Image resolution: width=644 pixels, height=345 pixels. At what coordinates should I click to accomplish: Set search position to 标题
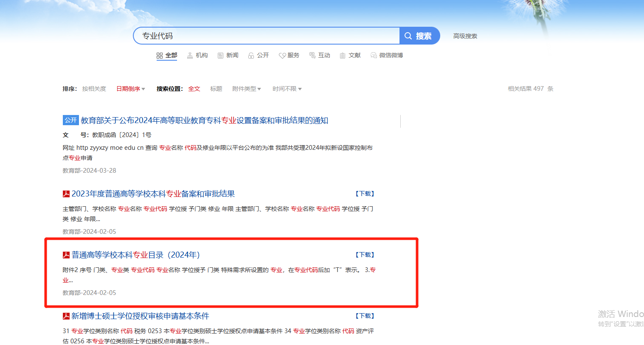(216, 89)
